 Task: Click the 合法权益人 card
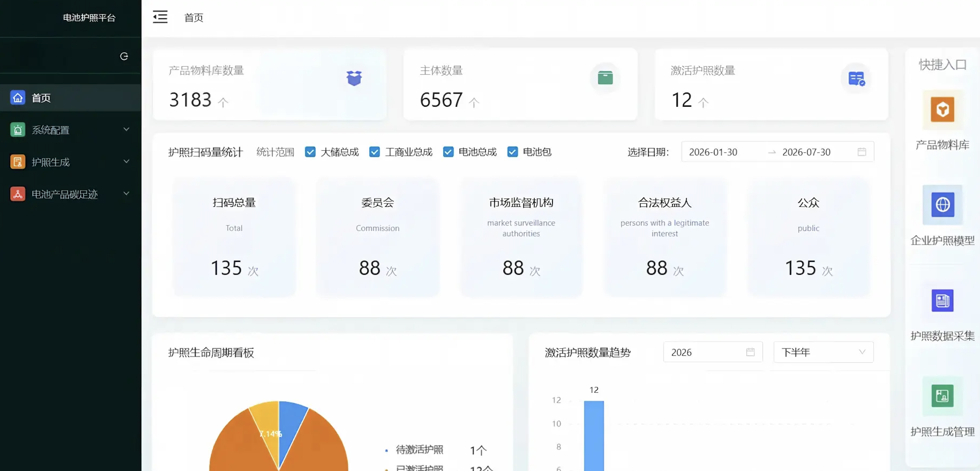(x=665, y=237)
